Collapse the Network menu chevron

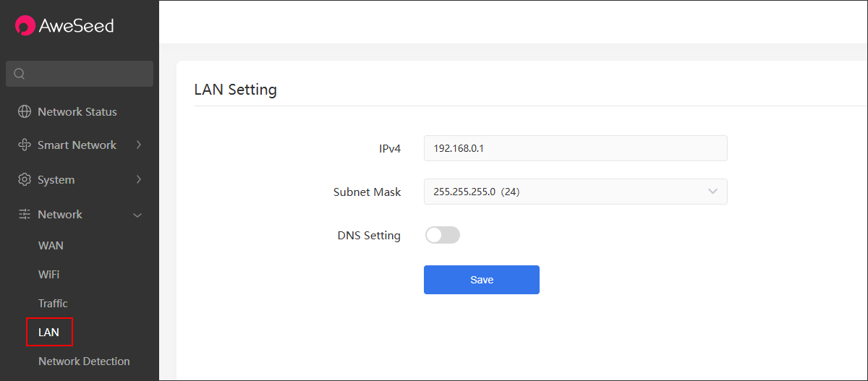138,215
